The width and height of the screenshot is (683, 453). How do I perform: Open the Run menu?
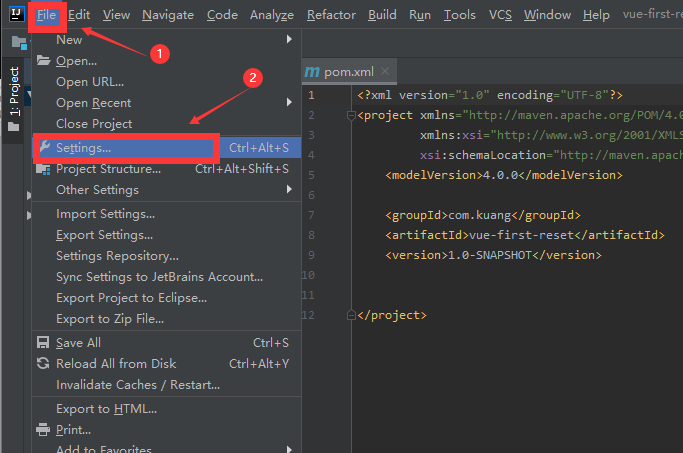420,15
